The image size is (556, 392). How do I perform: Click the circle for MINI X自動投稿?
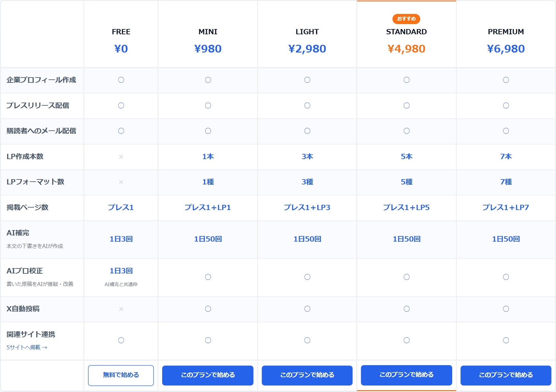pos(208,309)
